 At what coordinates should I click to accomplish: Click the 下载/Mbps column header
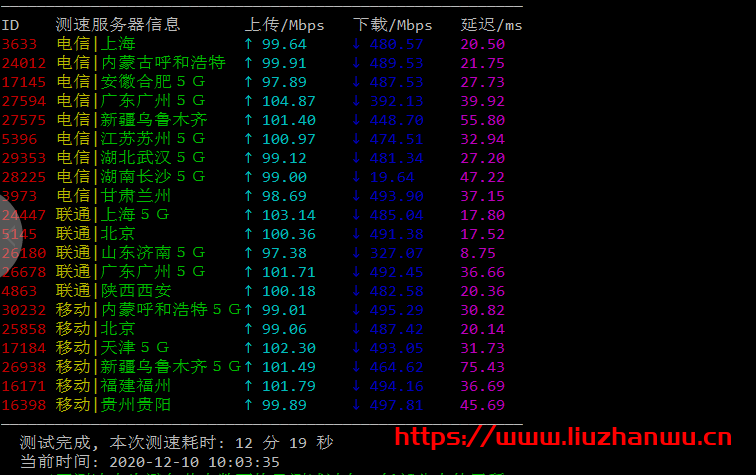[393, 24]
